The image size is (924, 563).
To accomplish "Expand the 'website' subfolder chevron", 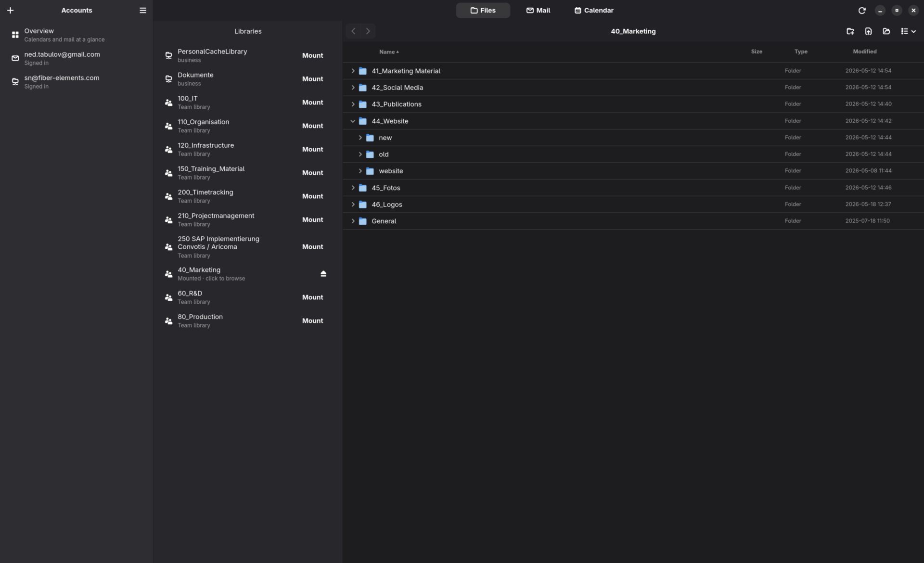I will (360, 171).
